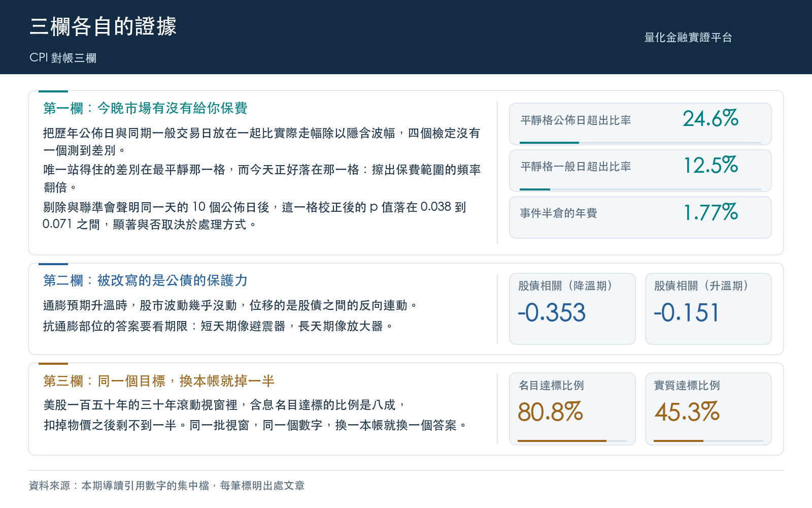Click the progress bar under 12.5%
Viewport: 812px width, 508px height.
click(x=640, y=189)
